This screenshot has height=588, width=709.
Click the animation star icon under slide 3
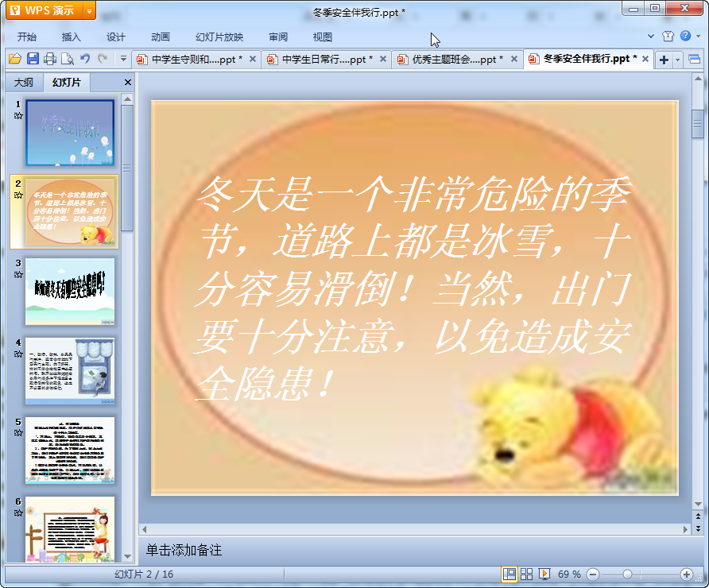(18, 274)
